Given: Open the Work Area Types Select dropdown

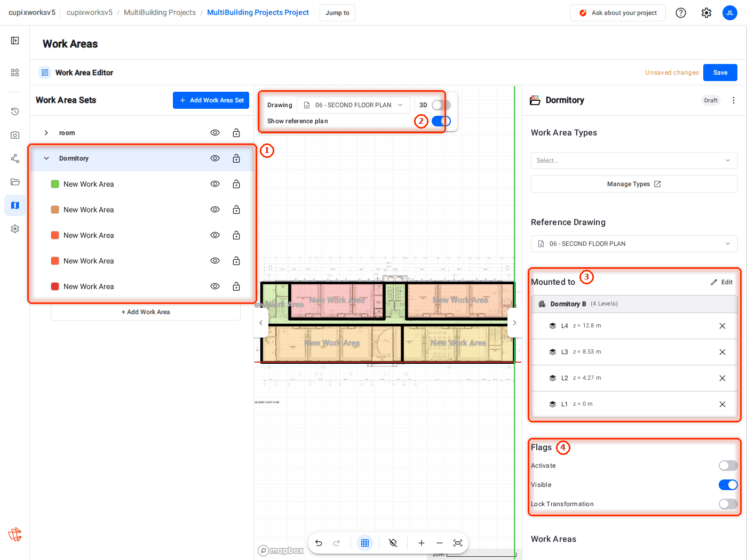Looking at the screenshot, I should click(634, 161).
